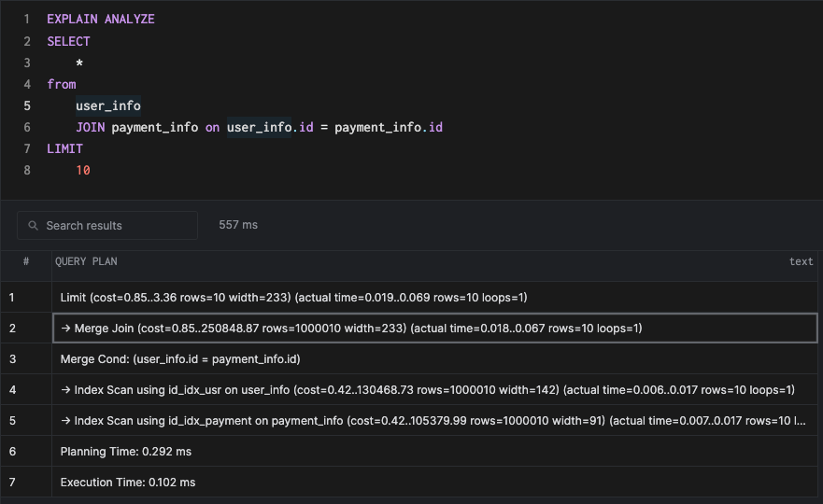
Task: Place cursor on EXPLAIN ANALYZE line
Action: click(x=101, y=20)
